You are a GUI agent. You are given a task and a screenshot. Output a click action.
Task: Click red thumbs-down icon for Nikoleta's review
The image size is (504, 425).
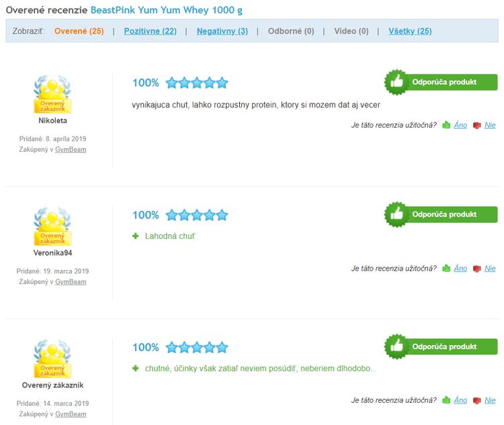476,126
